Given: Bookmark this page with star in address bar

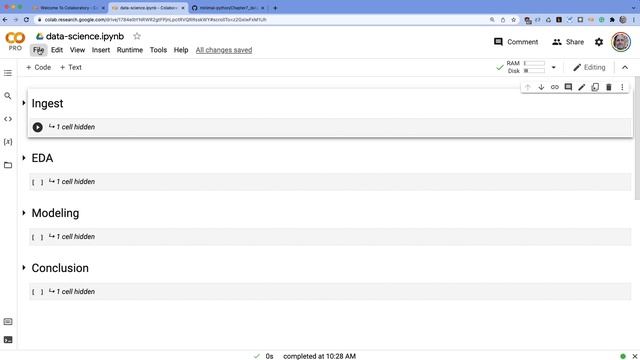Looking at the screenshot, I should click(513, 20).
